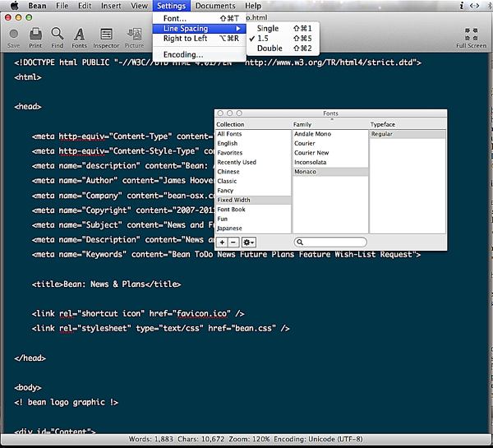Select Japanese font collection
Screen dimensions: 493x448
point(253,228)
